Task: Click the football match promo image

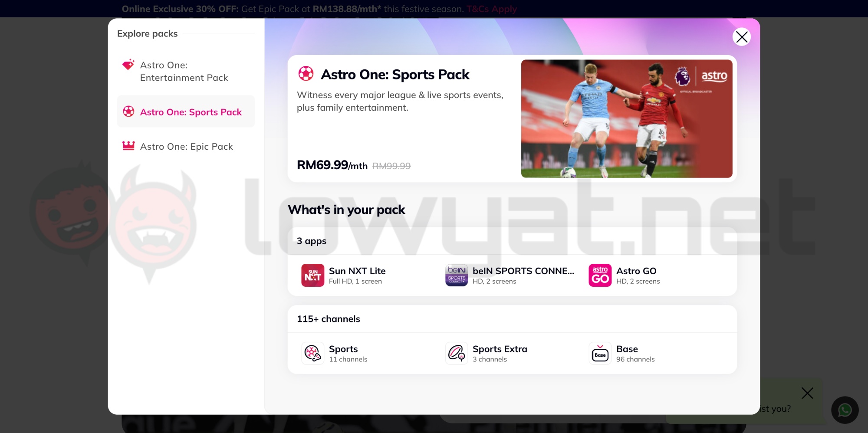Action: pos(626,118)
